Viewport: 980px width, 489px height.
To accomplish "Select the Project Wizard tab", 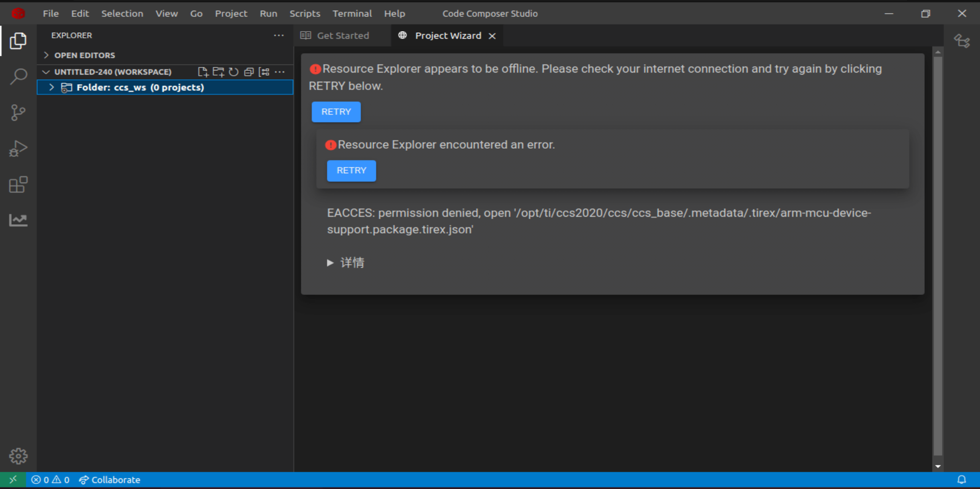I will 448,36.
